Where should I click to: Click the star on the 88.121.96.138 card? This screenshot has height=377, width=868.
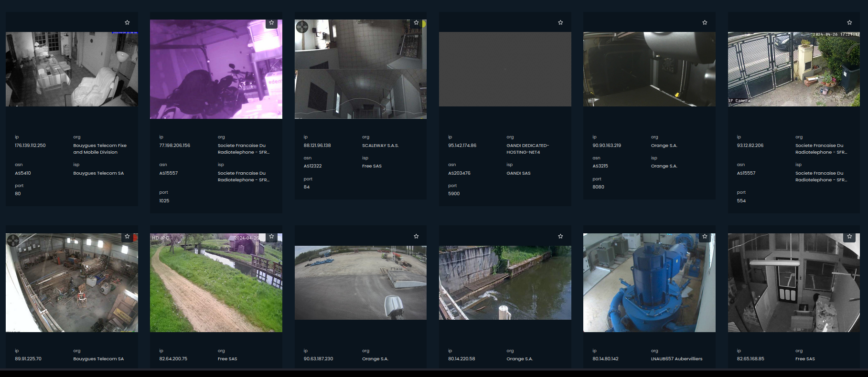[x=416, y=22]
